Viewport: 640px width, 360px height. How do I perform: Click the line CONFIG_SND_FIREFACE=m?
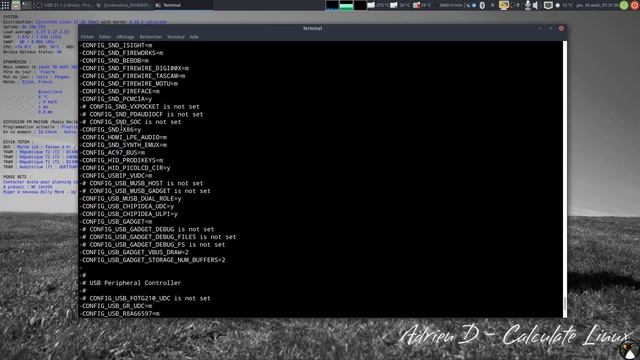[120, 91]
